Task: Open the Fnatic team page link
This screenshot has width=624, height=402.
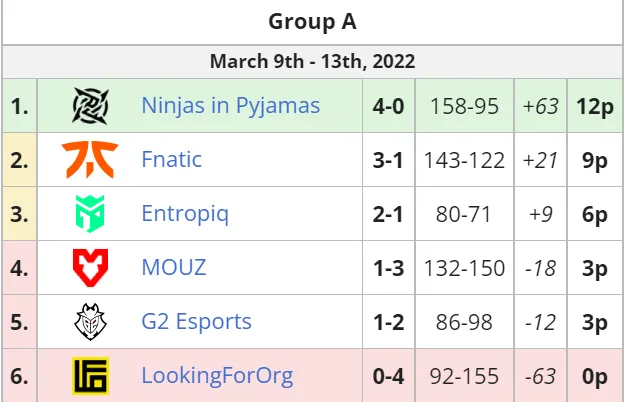Action: pyautogui.click(x=172, y=160)
